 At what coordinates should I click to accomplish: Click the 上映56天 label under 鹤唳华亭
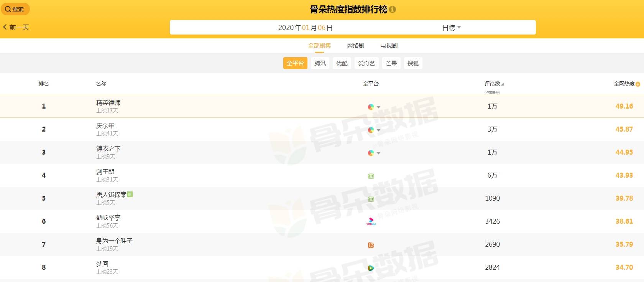(107, 226)
